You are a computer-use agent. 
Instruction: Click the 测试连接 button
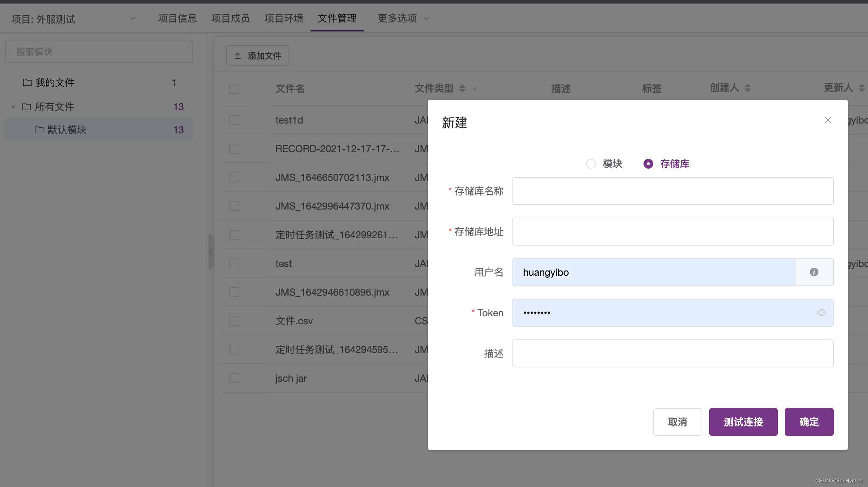tap(743, 422)
